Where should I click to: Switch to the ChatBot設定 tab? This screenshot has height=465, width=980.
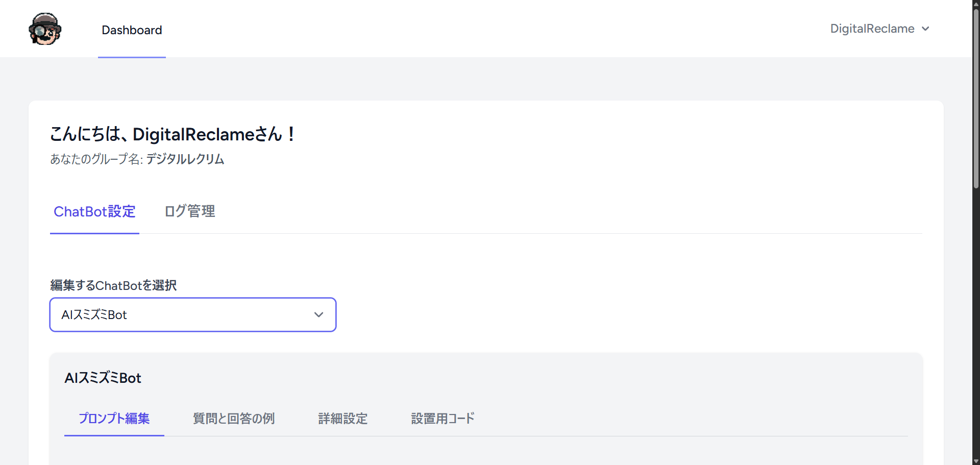94,212
